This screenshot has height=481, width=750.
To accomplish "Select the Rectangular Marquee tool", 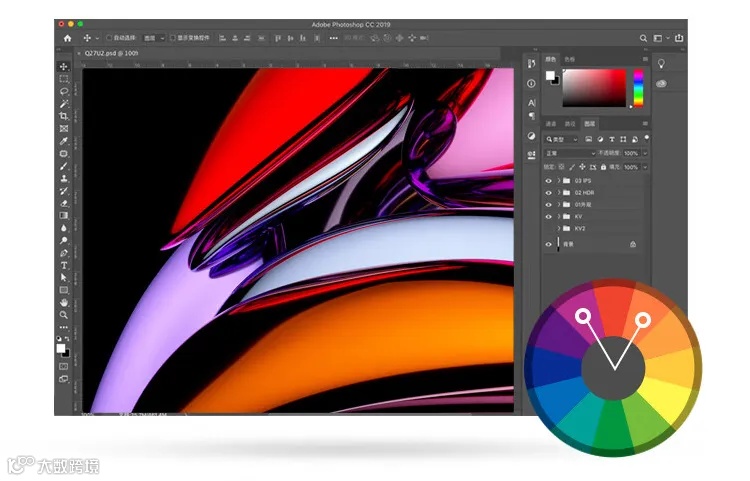I will (64, 79).
